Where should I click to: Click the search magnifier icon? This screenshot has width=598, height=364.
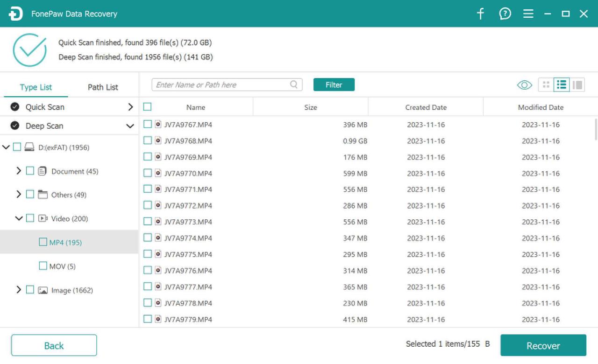click(x=294, y=84)
